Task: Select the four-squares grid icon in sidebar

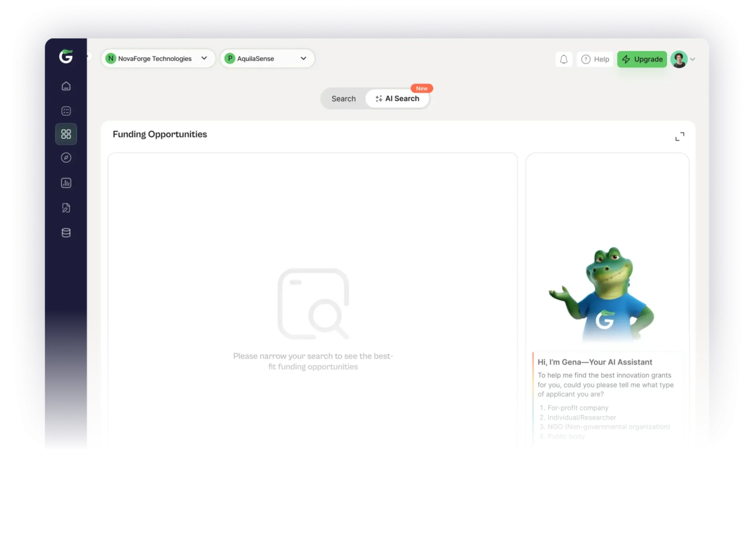Action: click(x=66, y=134)
